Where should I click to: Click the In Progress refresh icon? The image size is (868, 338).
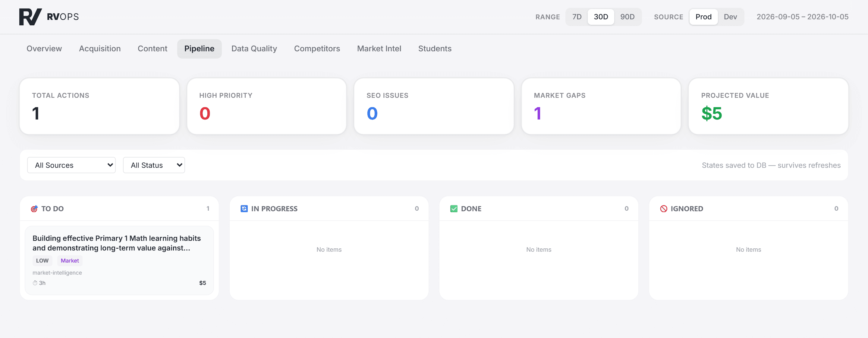pos(244,209)
